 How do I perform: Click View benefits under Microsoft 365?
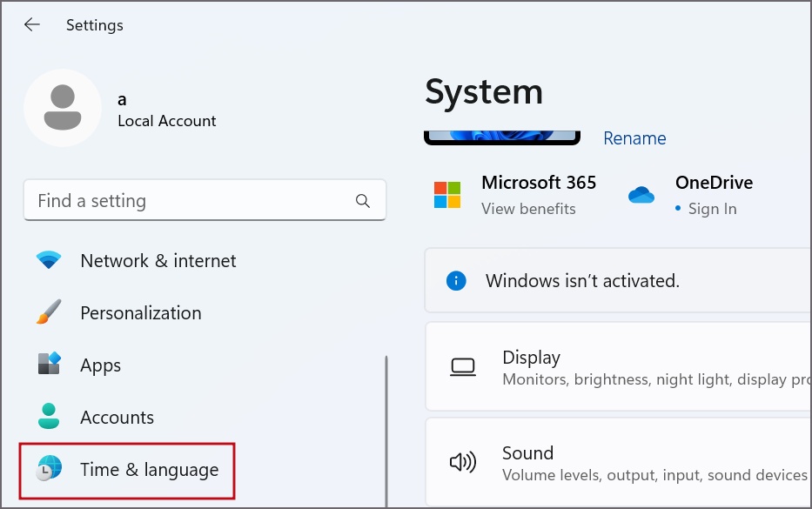coord(528,209)
